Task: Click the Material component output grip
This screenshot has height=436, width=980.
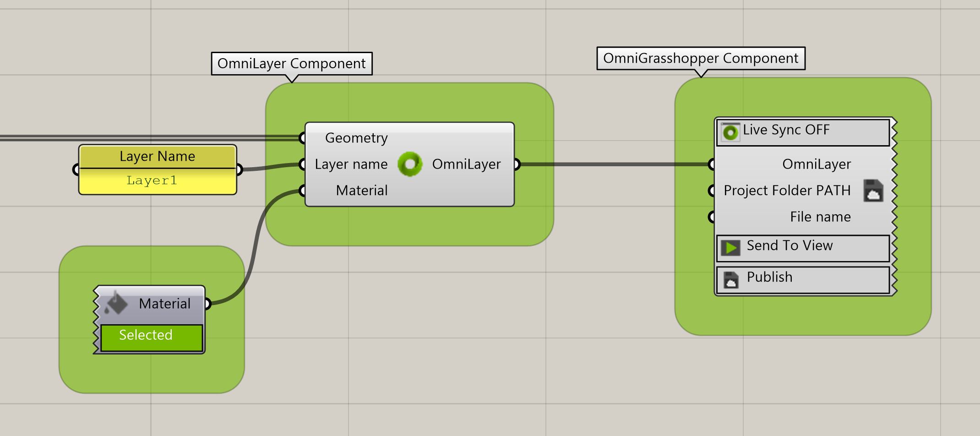Action: pyautogui.click(x=207, y=304)
